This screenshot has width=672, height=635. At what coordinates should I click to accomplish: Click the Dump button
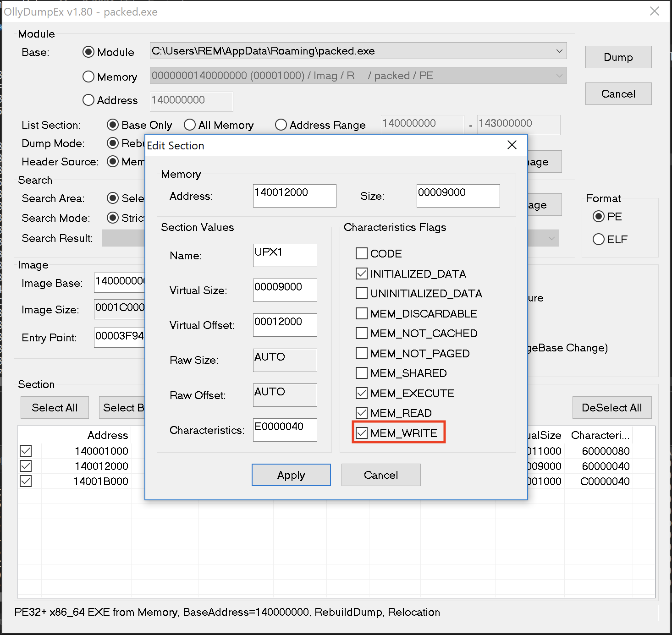click(x=618, y=57)
